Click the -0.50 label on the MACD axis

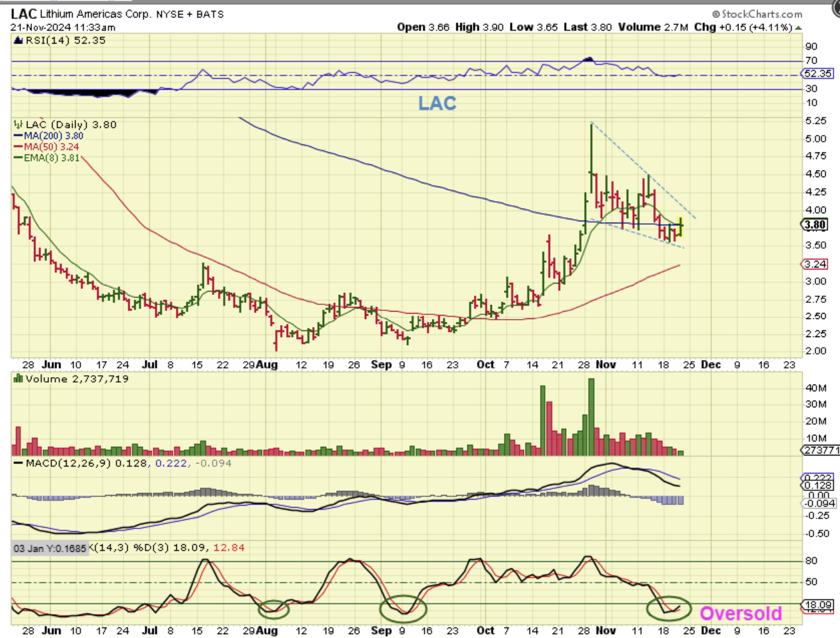[x=818, y=534]
